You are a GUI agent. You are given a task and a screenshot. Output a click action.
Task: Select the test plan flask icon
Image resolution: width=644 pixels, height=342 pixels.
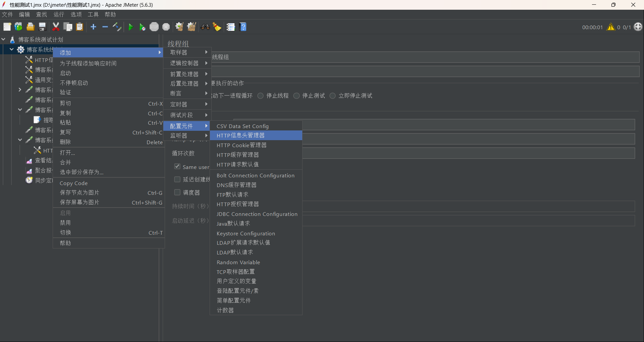(12, 40)
